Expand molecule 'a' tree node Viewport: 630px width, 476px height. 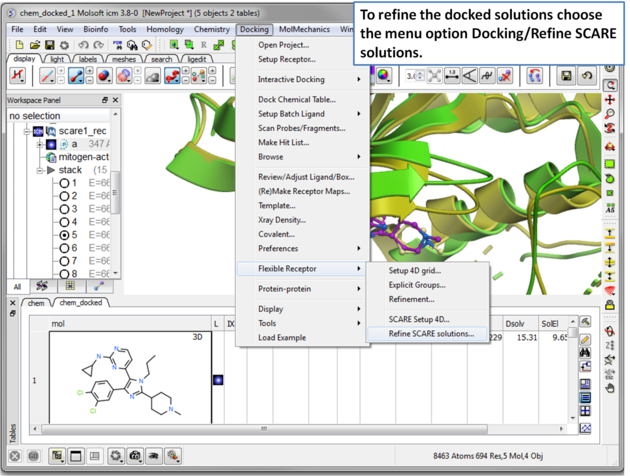pyautogui.click(x=40, y=144)
